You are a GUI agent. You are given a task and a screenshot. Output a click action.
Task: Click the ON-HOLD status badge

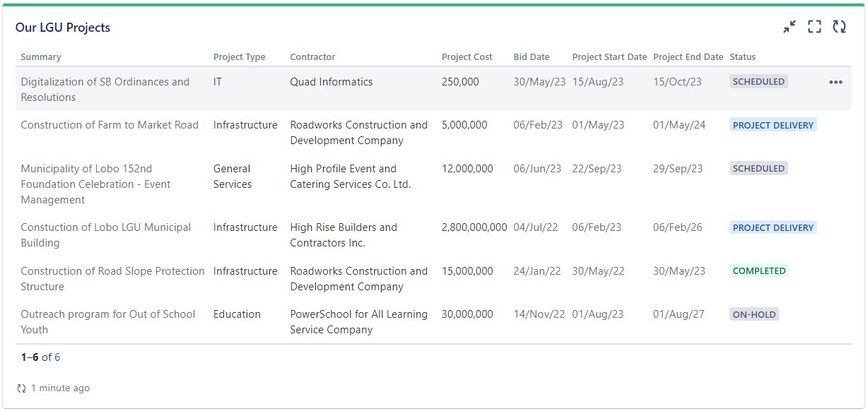point(753,315)
